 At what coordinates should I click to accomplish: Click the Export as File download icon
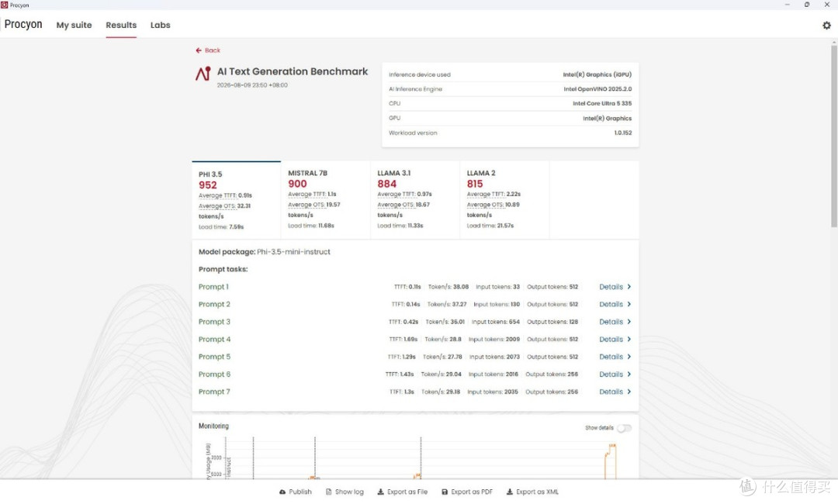[x=380, y=492]
